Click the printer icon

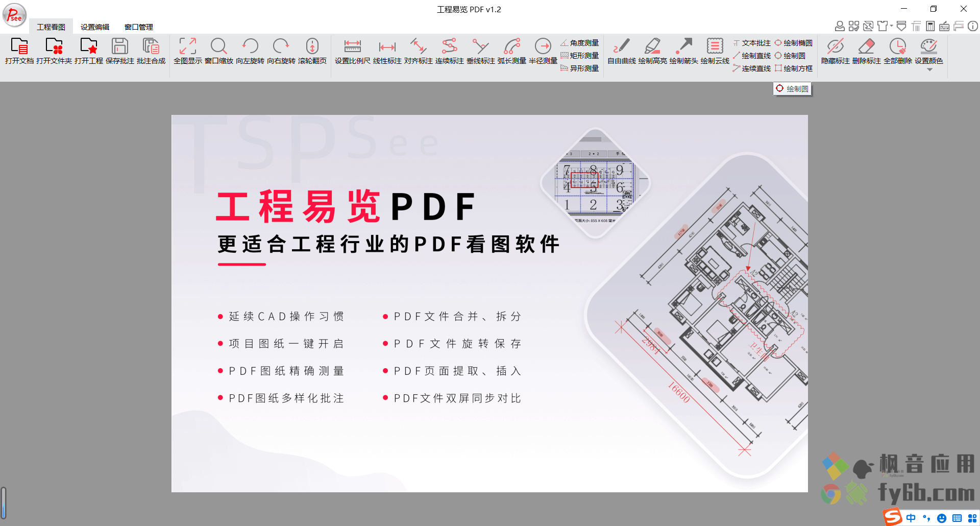pos(959,26)
